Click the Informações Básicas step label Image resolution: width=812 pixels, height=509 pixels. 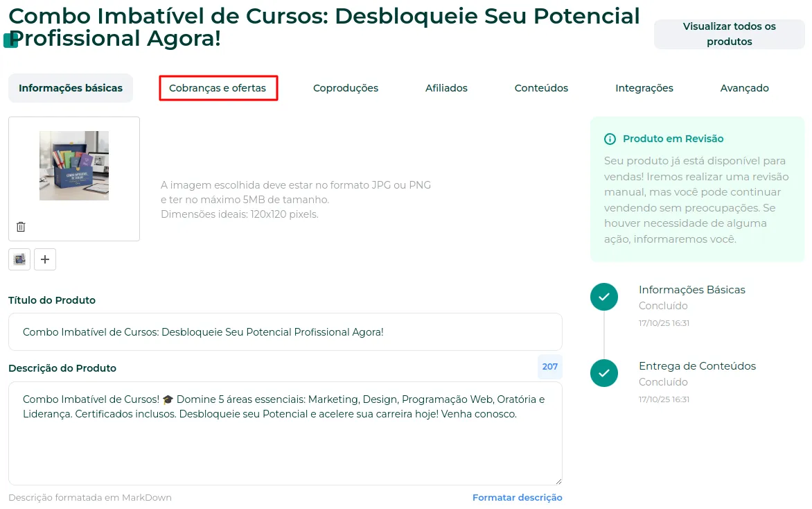click(692, 290)
